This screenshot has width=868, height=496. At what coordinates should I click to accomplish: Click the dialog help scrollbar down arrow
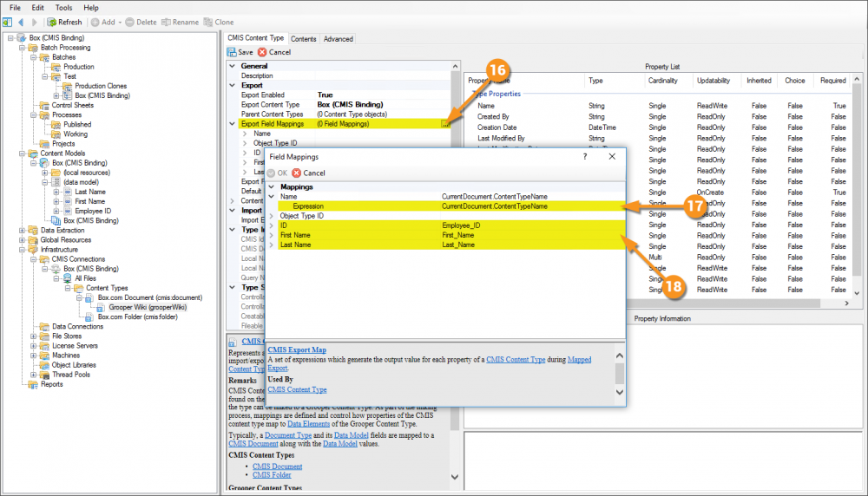(x=620, y=392)
